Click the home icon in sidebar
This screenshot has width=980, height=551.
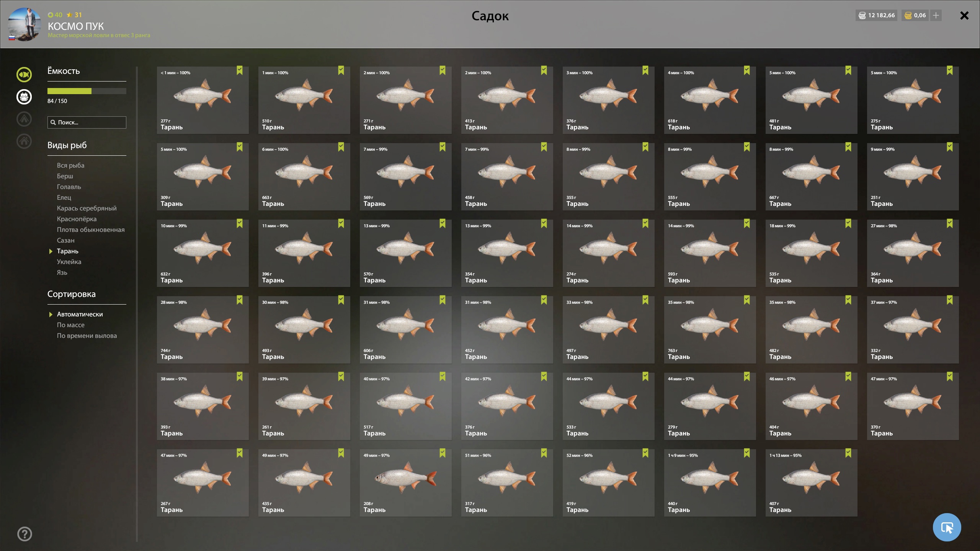24,141
